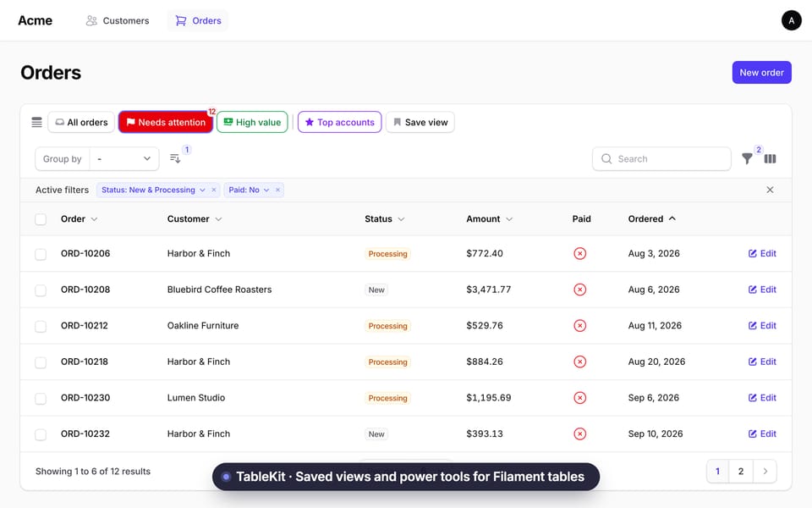Check the row ORD-10230
Viewport: 812px width, 508px height.
(x=41, y=399)
